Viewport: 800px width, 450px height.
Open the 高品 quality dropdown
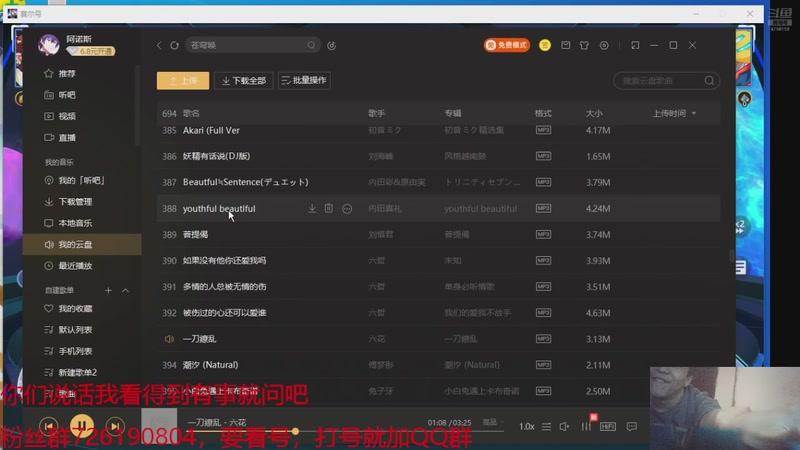click(492, 422)
